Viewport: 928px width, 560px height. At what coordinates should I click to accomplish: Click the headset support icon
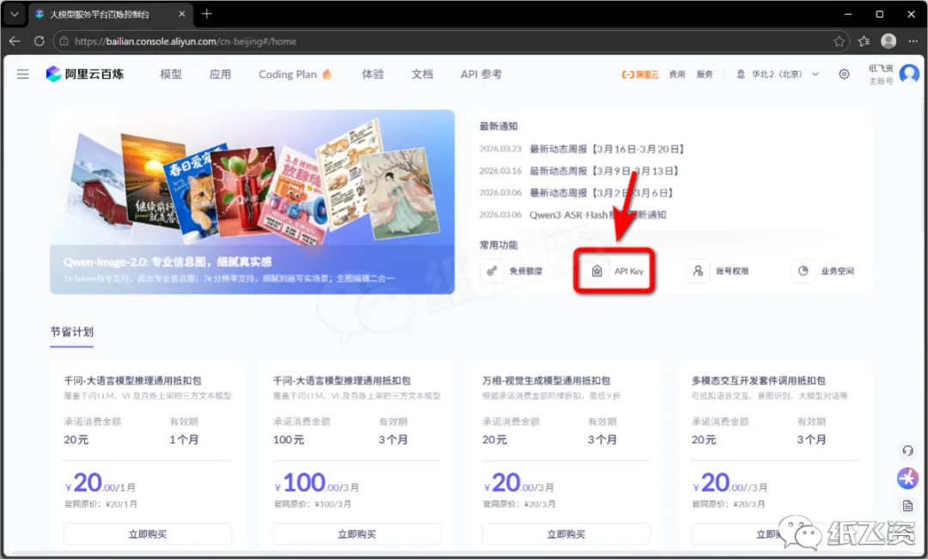click(x=907, y=451)
